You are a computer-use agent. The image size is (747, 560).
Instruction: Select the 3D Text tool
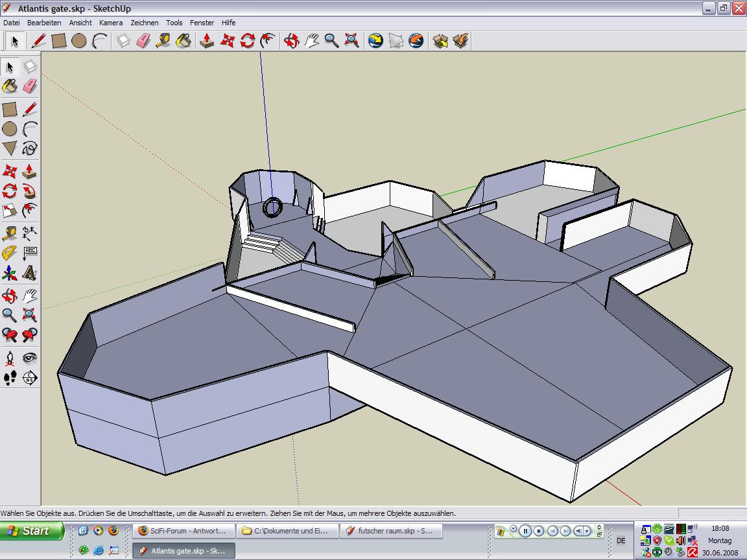point(30,273)
